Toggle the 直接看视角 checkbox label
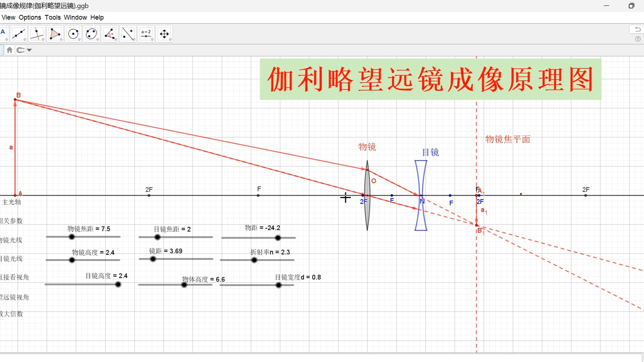Viewport: 644px width, 362px height. click(x=14, y=277)
